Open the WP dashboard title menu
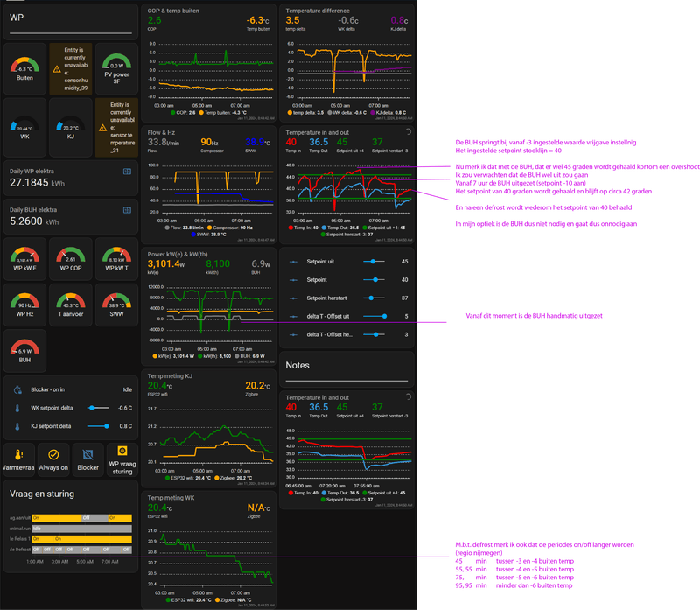Image resolution: width=700 pixels, height=610 pixels. (x=17, y=15)
